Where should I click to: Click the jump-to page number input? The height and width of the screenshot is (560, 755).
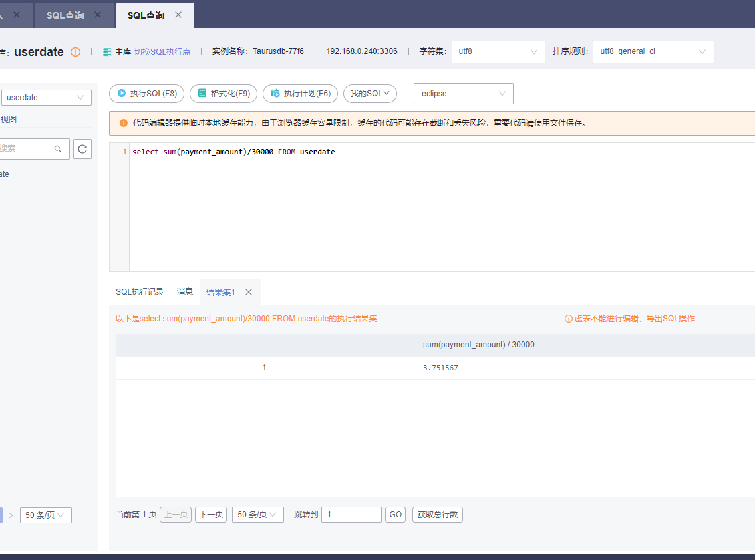click(x=351, y=515)
